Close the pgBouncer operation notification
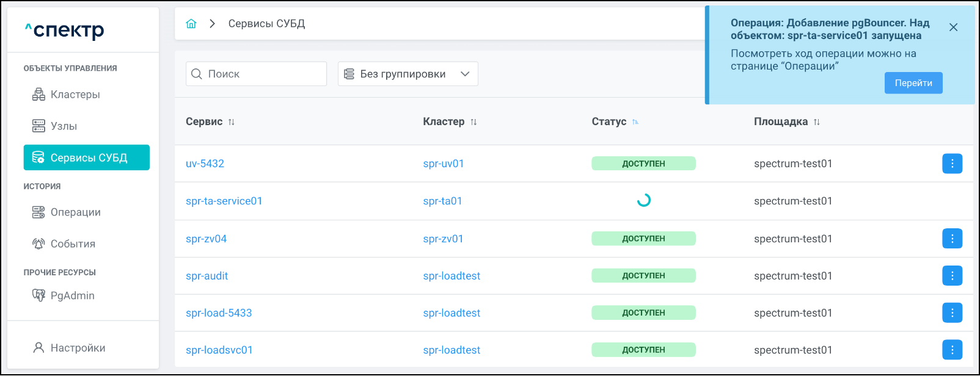 tap(953, 27)
